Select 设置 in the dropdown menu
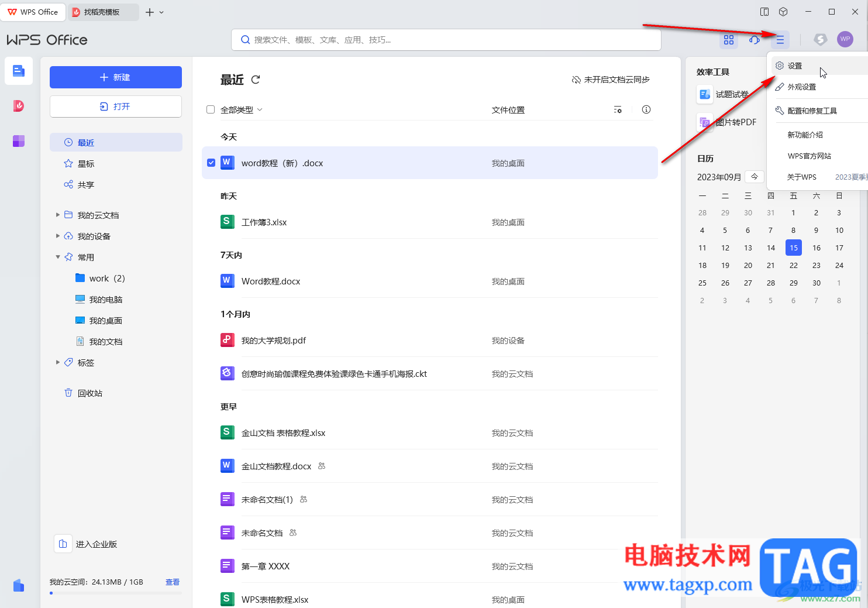Viewport: 868px width, 608px height. click(819, 66)
